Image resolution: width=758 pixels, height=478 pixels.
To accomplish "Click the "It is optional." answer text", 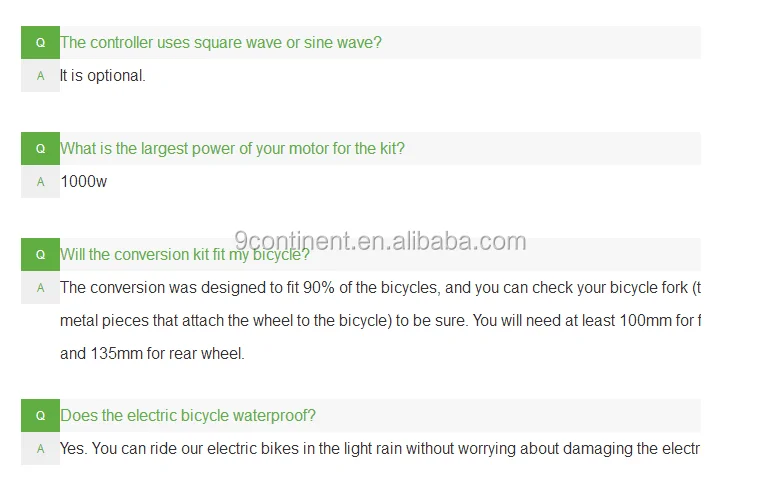I will click(x=102, y=76).
